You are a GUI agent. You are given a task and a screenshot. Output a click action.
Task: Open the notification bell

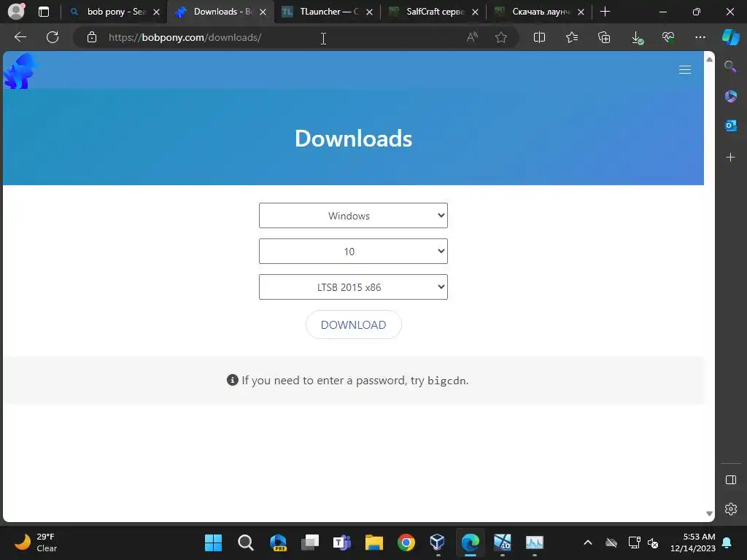pos(727,542)
